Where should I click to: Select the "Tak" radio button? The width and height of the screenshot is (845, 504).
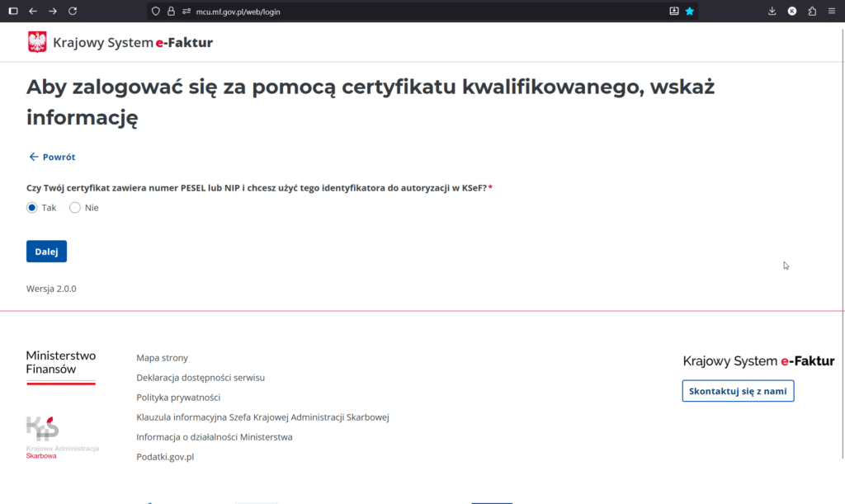coord(32,208)
